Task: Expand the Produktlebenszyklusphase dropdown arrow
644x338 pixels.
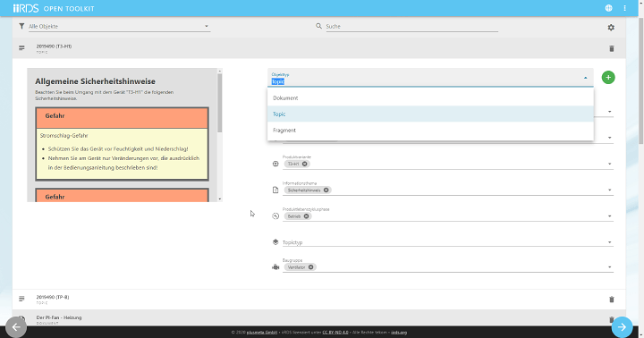Action: [609, 216]
